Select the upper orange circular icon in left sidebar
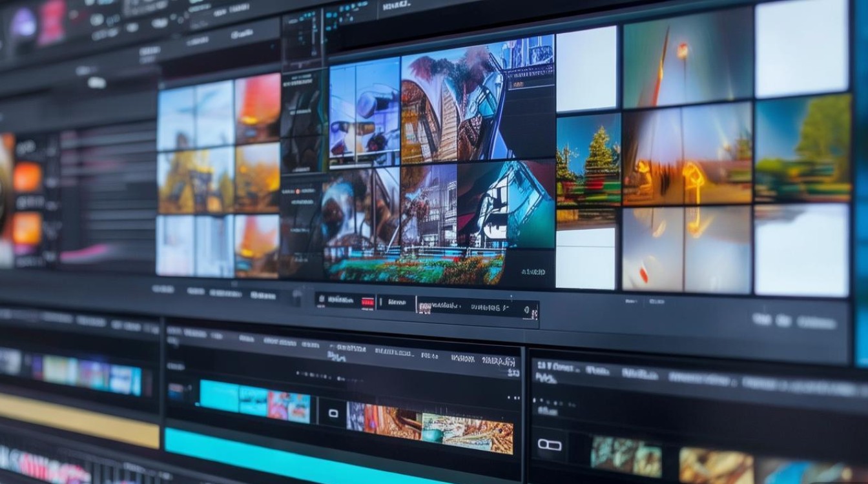This screenshot has height=484, width=868. tap(27, 176)
